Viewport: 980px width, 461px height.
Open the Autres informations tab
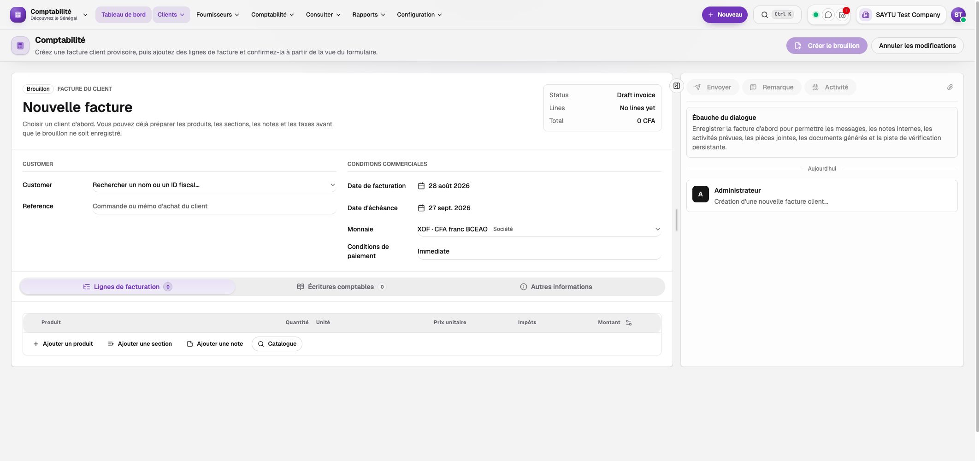pyautogui.click(x=556, y=287)
